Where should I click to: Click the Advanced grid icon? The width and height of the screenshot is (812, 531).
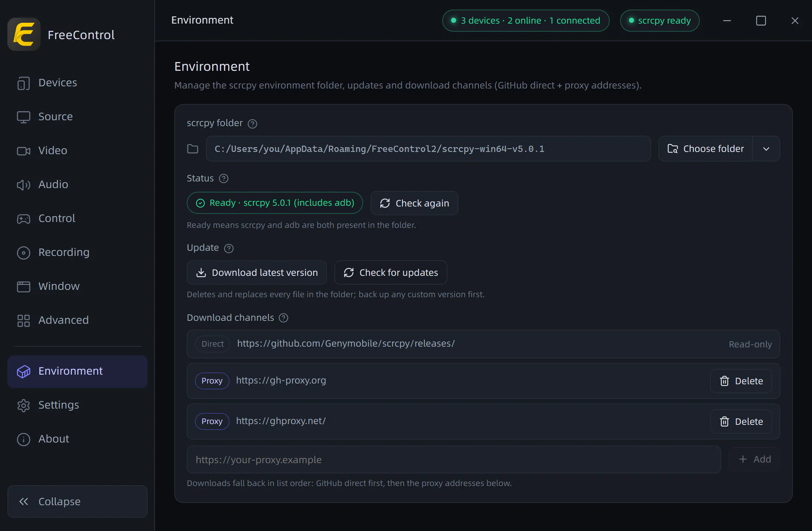(24, 320)
